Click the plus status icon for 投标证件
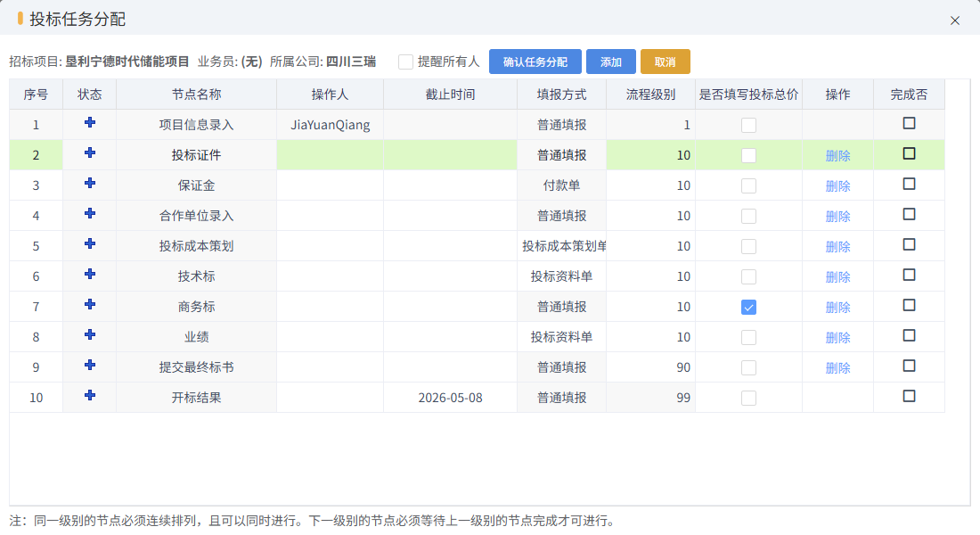Screen dimensions: 980x535 tap(90, 152)
